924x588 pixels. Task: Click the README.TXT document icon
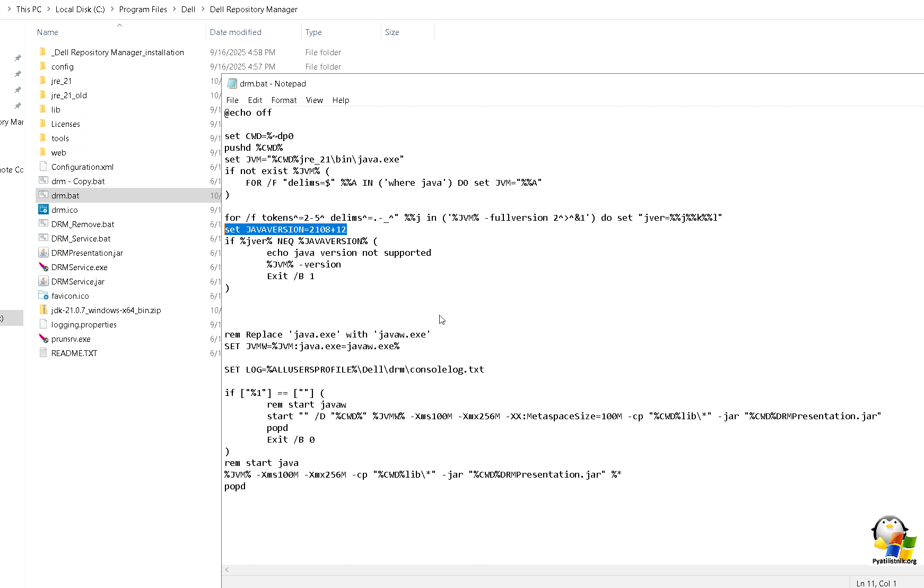pyautogui.click(x=43, y=353)
